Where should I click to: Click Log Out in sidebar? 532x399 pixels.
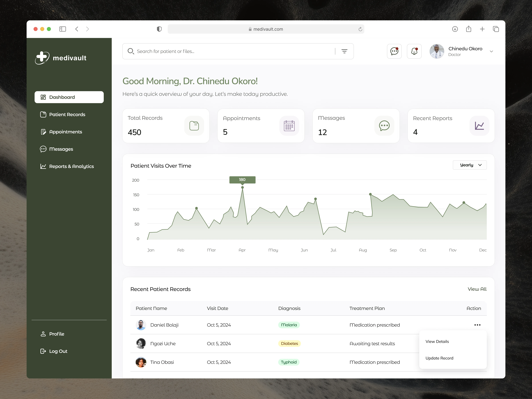tap(58, 351)
